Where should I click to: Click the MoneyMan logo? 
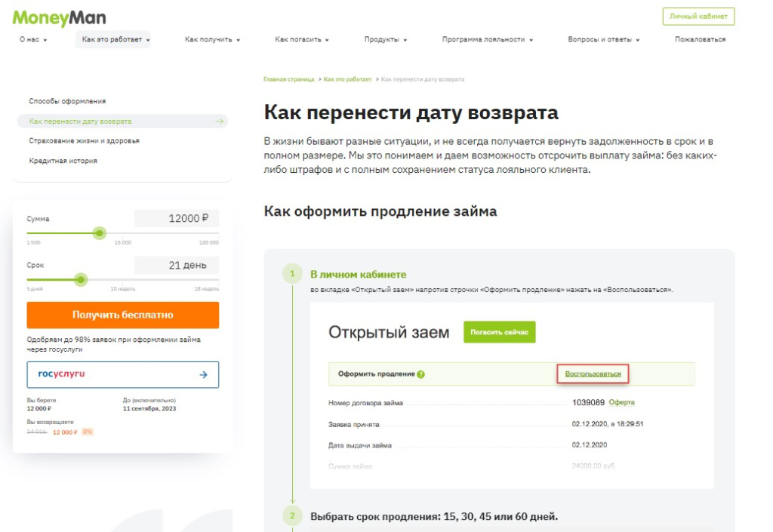coord(59,17)
